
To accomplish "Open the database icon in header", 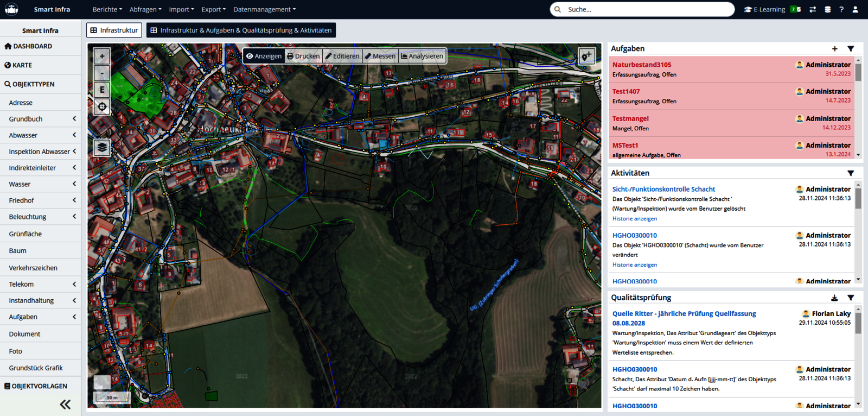I will 827,10.
